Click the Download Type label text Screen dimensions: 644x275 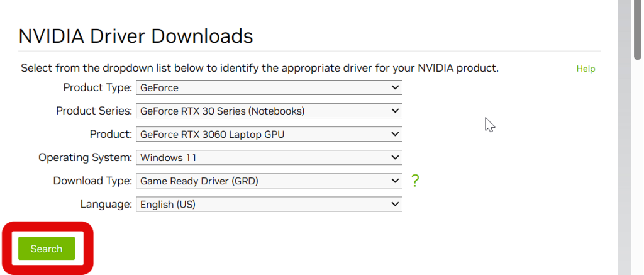(x=92, y=181)
